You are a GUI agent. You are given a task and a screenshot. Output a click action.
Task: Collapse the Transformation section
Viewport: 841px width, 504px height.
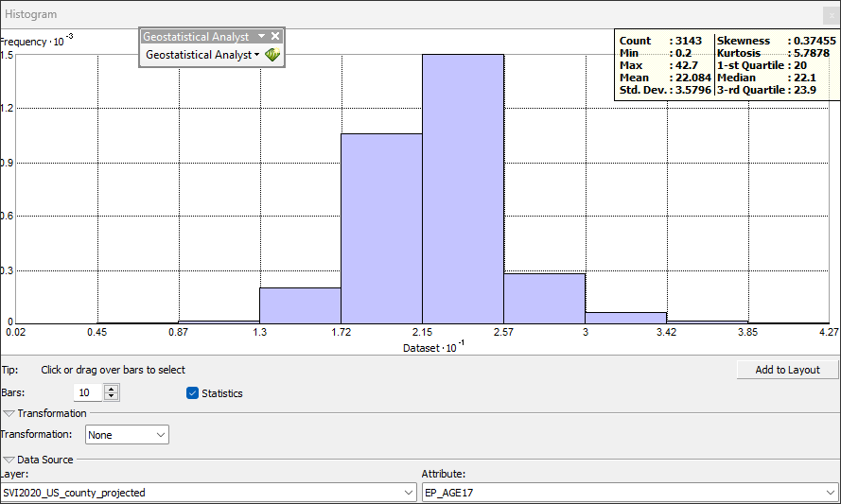click(x=9, y=413)
